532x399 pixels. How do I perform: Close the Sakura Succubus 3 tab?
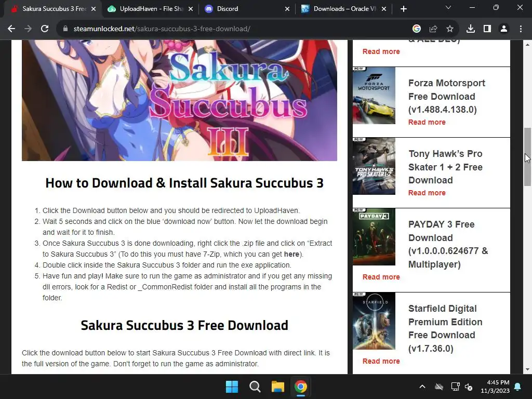click(94, 9)
